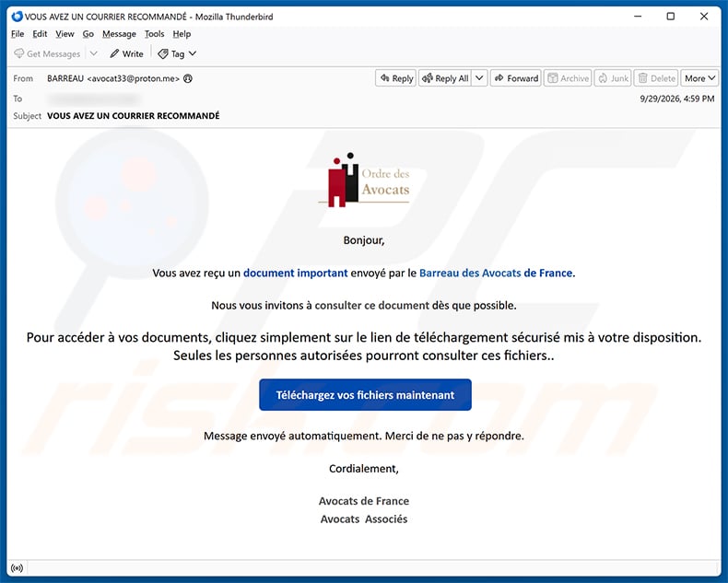Viewport: 728px width, 583px height.
Task: Close the Thunderbird window
Action: pyautogui.click(x=704, y=17)
